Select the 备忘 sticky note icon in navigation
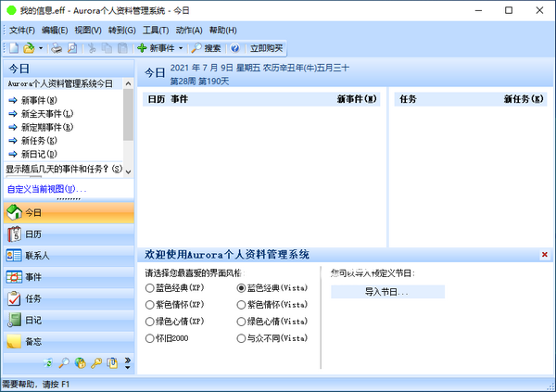 [x=14, y=342]
